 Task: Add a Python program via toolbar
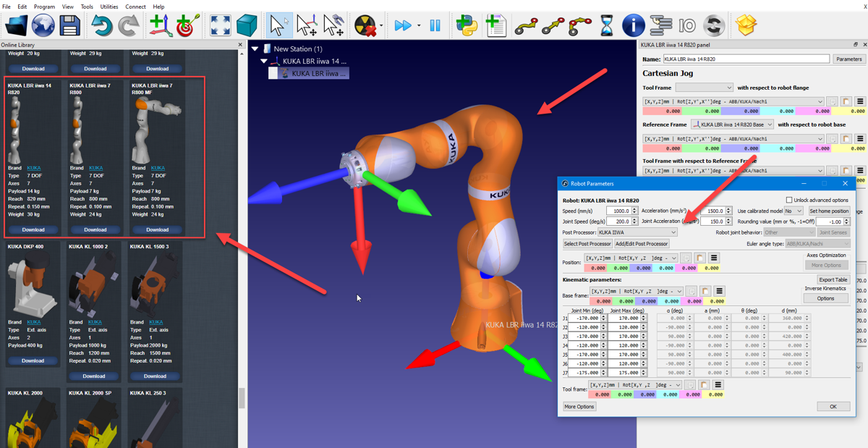(x=467, y=26)
